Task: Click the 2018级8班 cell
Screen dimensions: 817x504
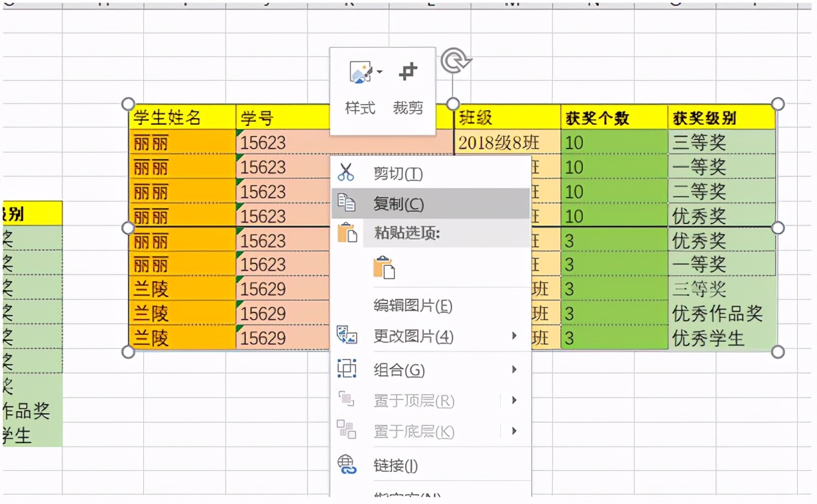Action: click(x=508, y=142)
